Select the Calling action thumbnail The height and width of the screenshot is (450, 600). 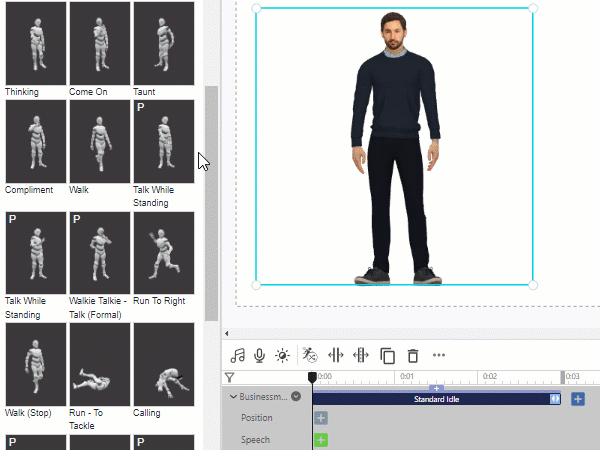164,364
